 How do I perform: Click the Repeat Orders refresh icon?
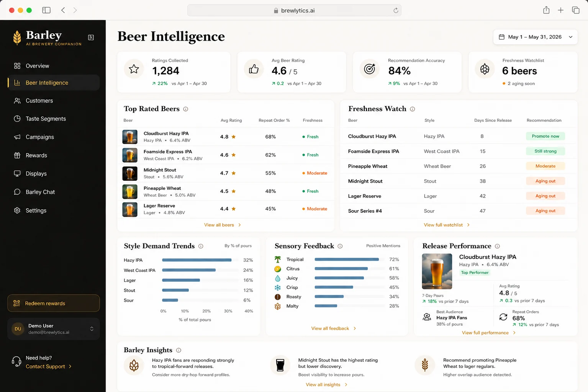coord(503,317)
